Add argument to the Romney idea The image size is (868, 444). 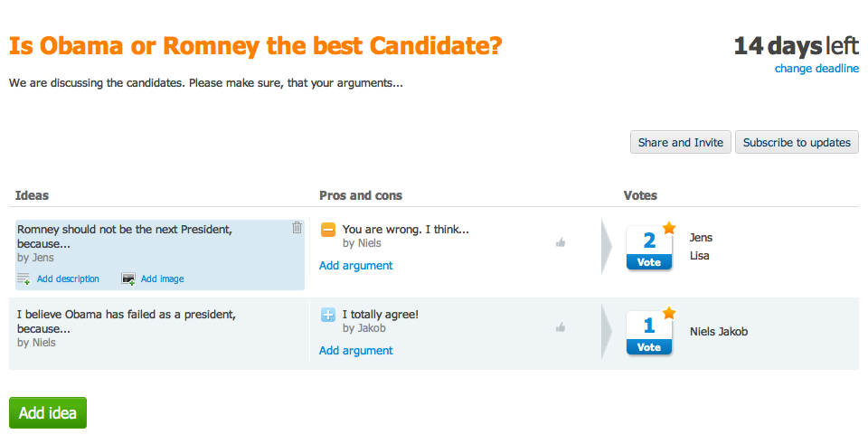point(356,266)
